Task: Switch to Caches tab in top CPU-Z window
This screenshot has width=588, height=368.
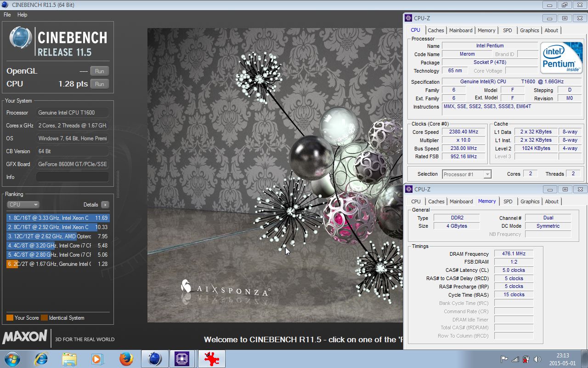Action: pos(436,30)
